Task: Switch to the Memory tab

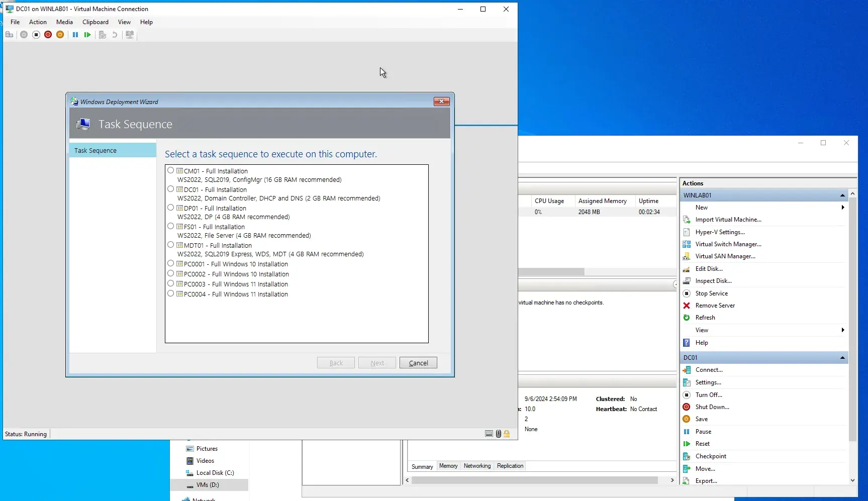Action: coord(448,466)
